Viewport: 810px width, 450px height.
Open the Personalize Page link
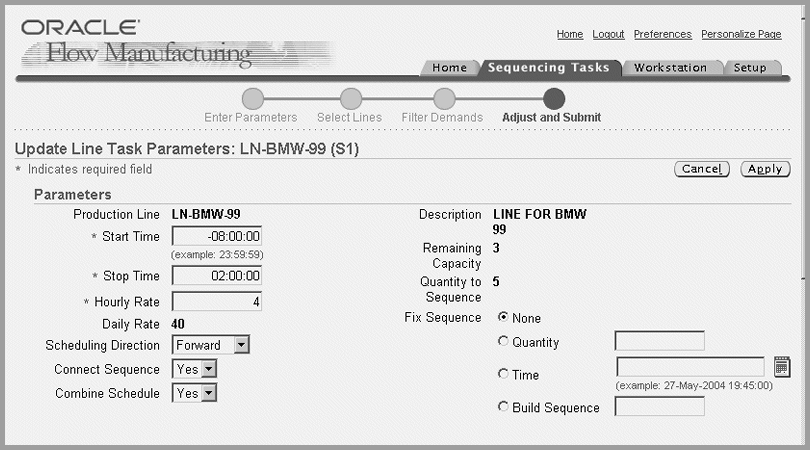(741, 34)
